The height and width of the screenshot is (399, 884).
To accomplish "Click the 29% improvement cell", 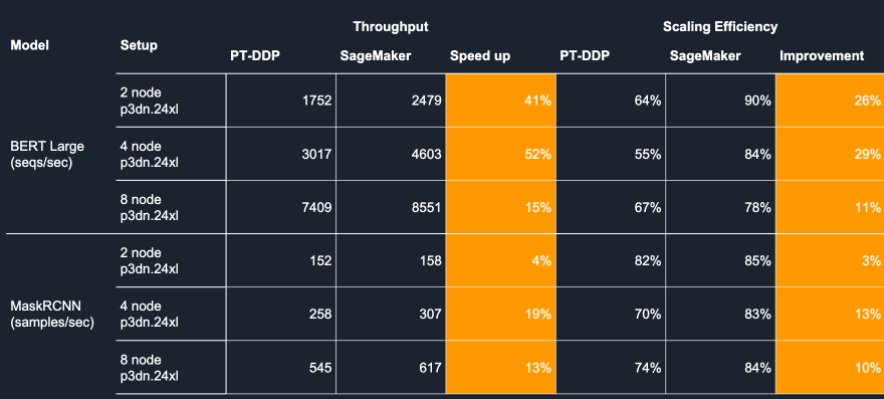I will (x=830, y=154).
